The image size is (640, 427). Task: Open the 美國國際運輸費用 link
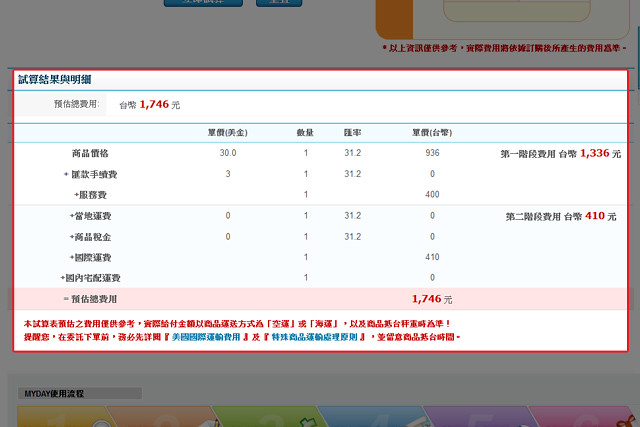[x=180, y=338]
